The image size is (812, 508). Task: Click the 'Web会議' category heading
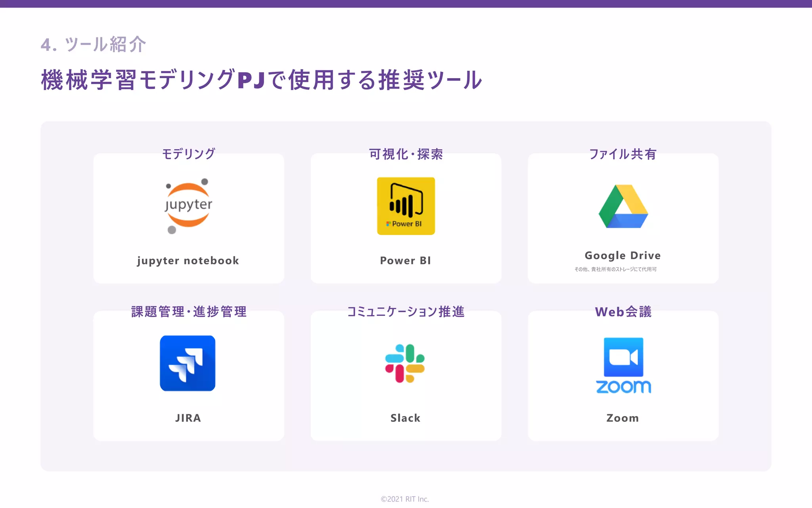pyautogui.click(x=623, y=312)
